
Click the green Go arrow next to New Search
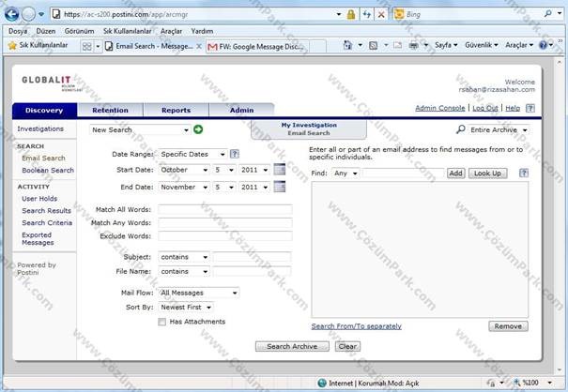(198, 129)
